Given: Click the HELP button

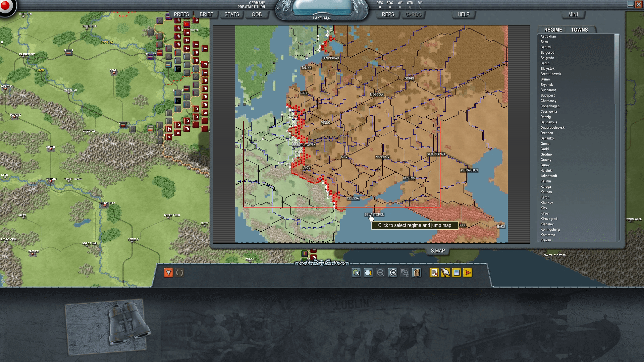Looking at the screenshot, I should click(464, 14).
